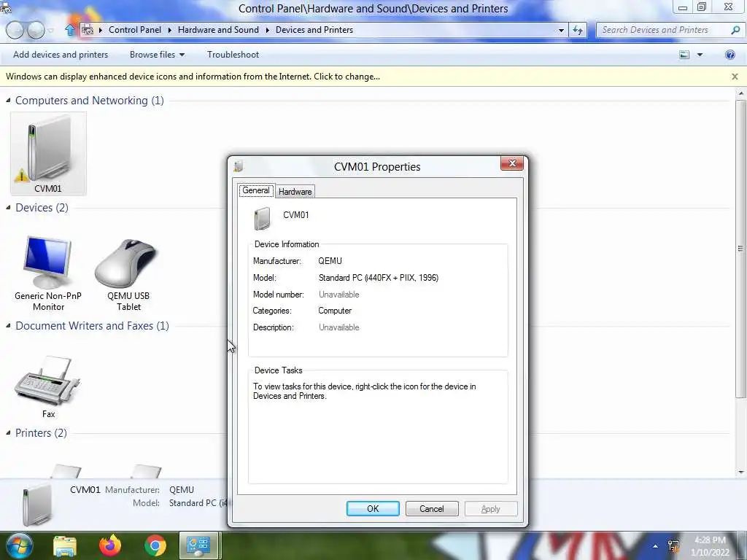
Task: Click the device icon in Properties dialog
Action: [262, 218]
